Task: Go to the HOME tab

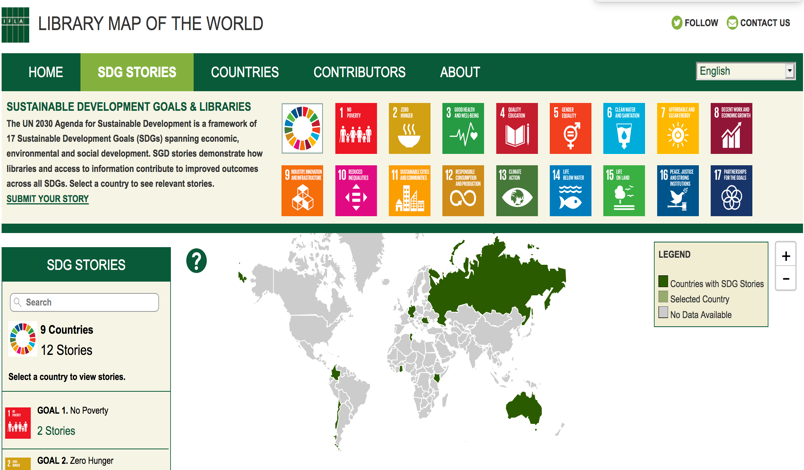Action: [x=46, y=72]
